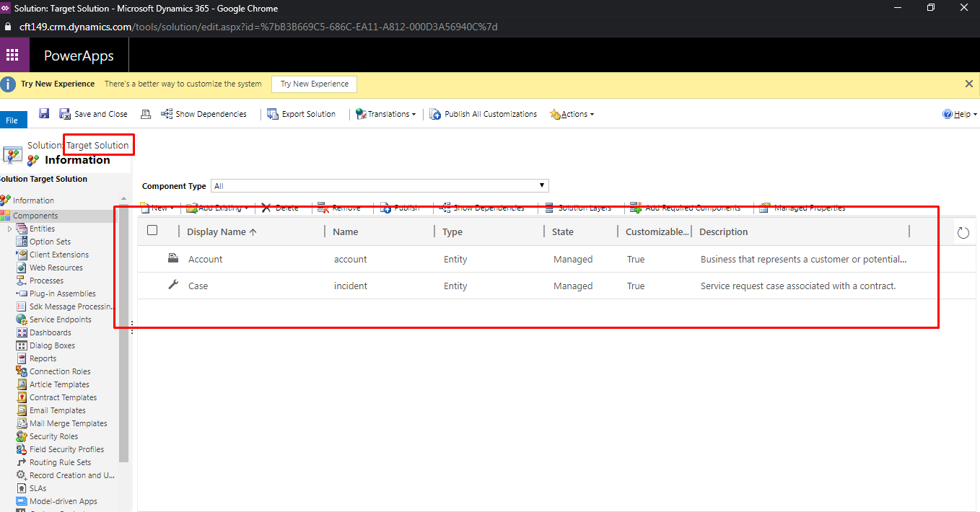This screenshot has height=512, width=980.
Task: Click the Dialog Boxes icon
Action: point(22,345)
